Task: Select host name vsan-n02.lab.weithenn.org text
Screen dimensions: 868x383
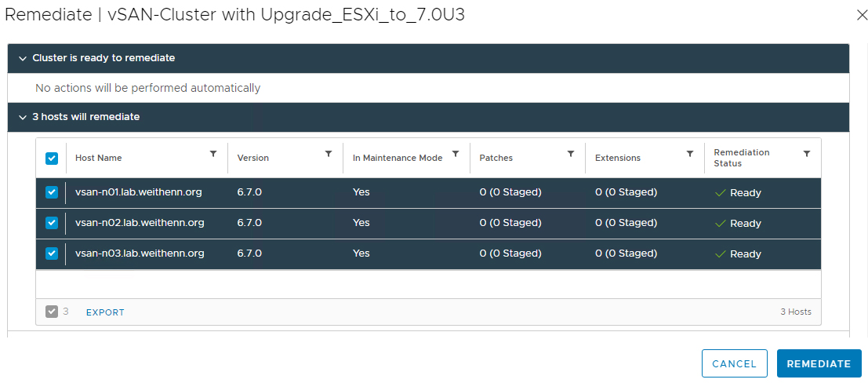Action: [x=140, y=223]
